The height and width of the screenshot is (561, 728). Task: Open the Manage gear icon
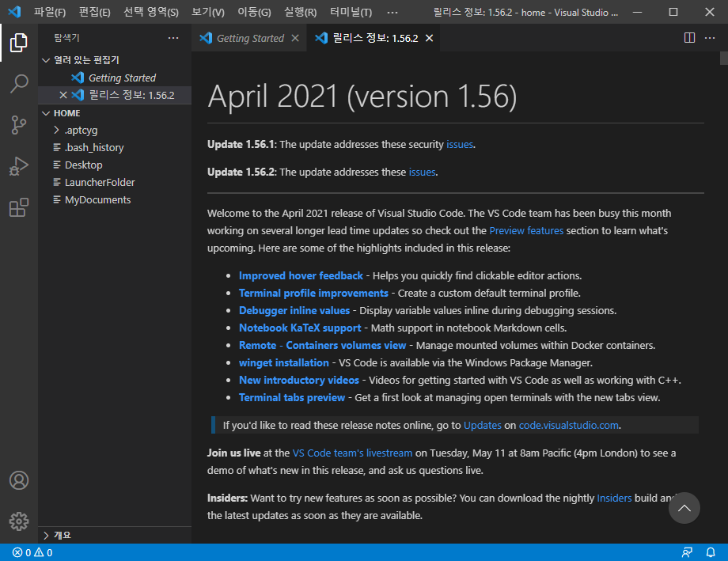(x=18, y=521)
